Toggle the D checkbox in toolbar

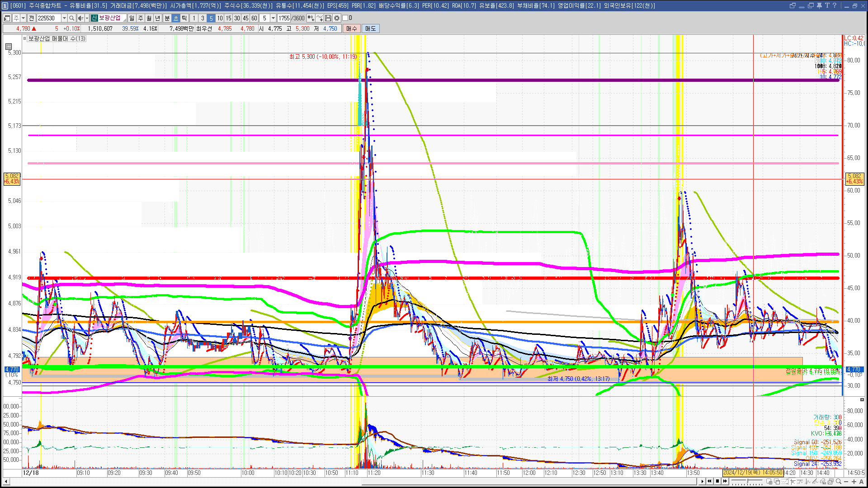coord(345,18)
